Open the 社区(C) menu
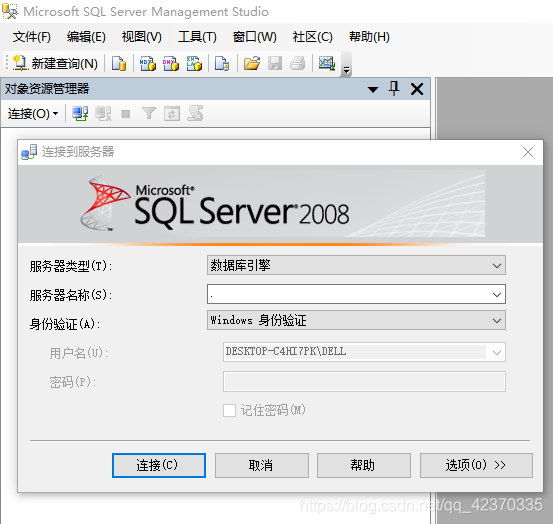This screenshot has width=553, height=524. click(312, 37)
